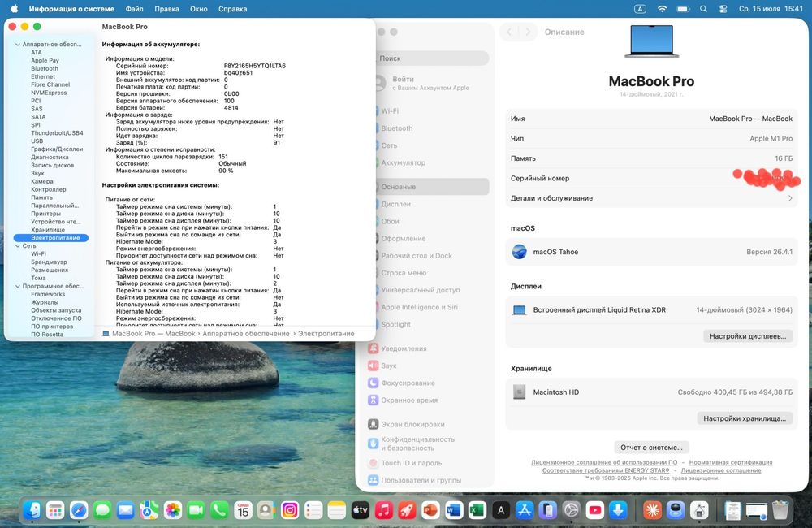Viewport: 812px width, 528px height.
Task: Select Фокусирование in Settings sidebar
Action: point(408,383)
